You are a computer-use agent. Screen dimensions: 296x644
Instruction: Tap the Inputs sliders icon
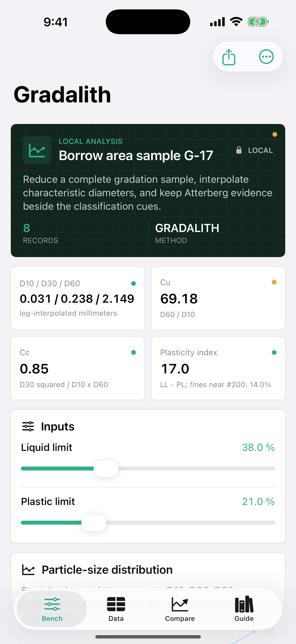click(x=28, y=426)
